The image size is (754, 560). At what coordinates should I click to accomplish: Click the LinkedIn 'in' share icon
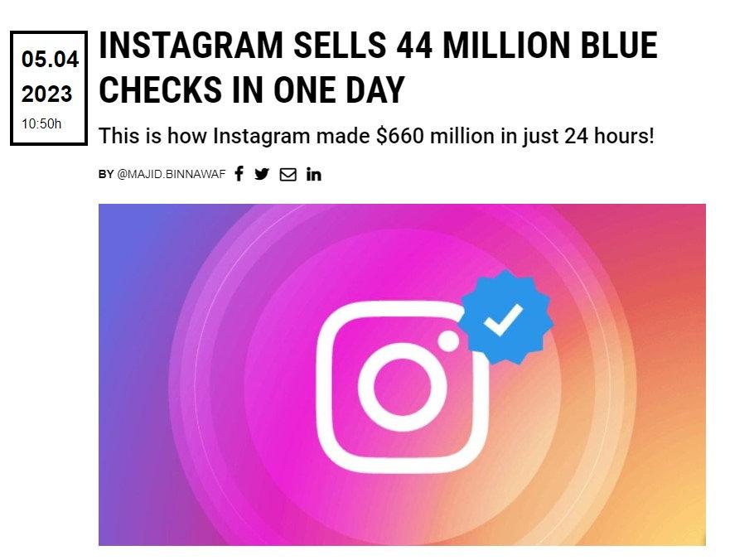314,174
